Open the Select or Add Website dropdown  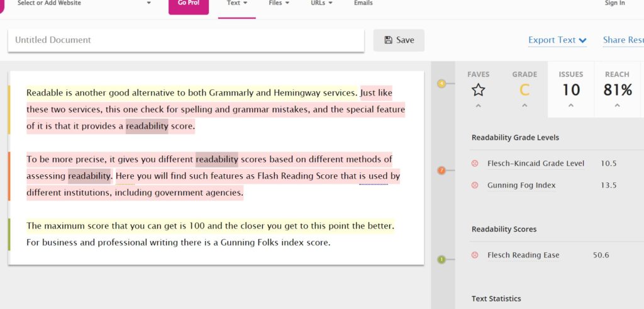click(x=84, y=3)
